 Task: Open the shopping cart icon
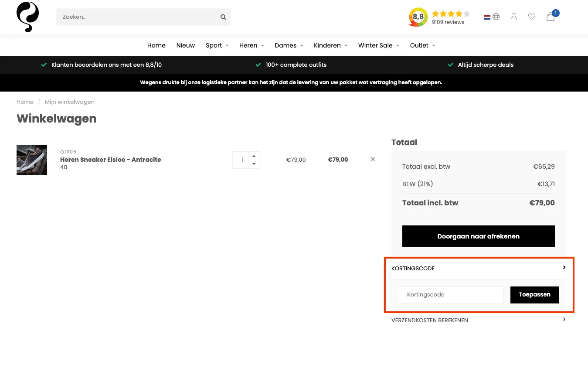pos(550,17)
